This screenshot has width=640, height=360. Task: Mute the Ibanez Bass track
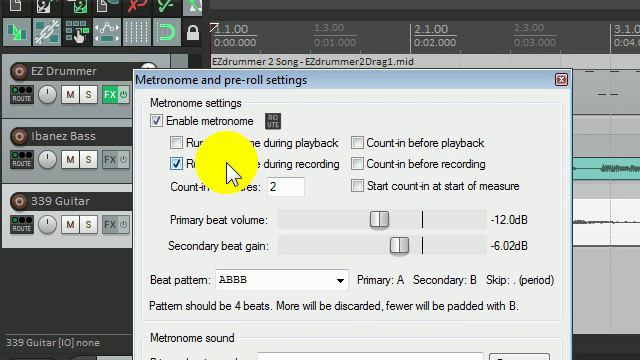[x=70, y=160]
